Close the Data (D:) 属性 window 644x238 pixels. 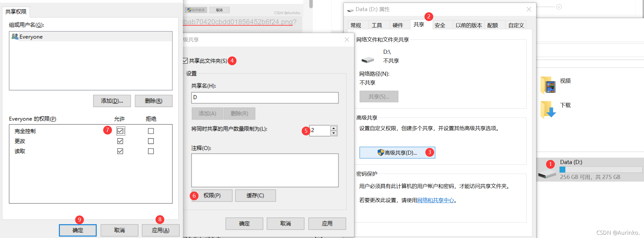[x=529, y=9]
